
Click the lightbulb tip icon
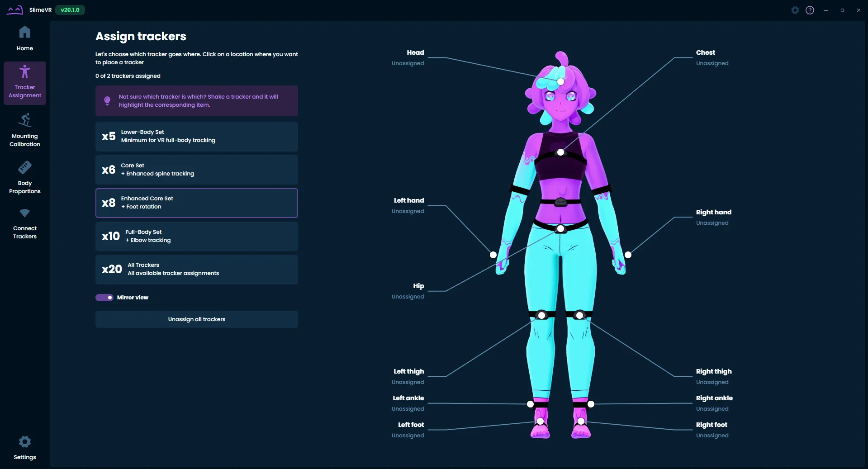107,101
